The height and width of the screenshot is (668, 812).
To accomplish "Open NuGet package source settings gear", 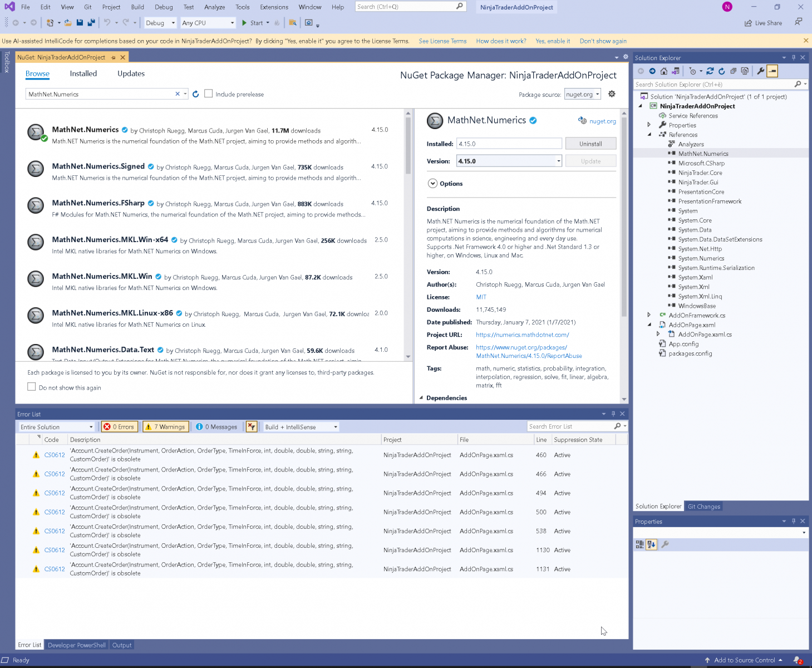I will point(612,94).
